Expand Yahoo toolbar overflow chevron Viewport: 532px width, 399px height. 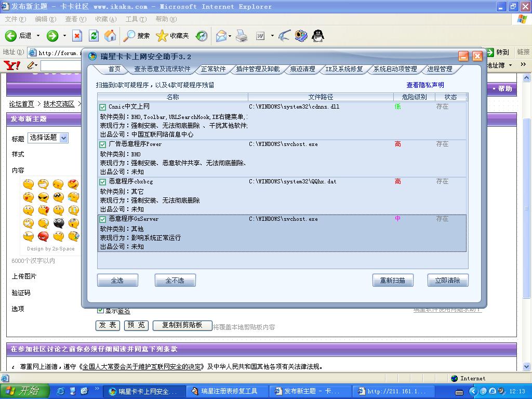[523, 64]
